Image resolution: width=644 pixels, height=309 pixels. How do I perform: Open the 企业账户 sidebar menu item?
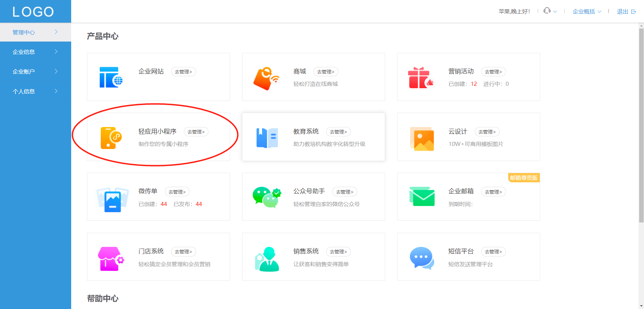(x=35, y=71)
